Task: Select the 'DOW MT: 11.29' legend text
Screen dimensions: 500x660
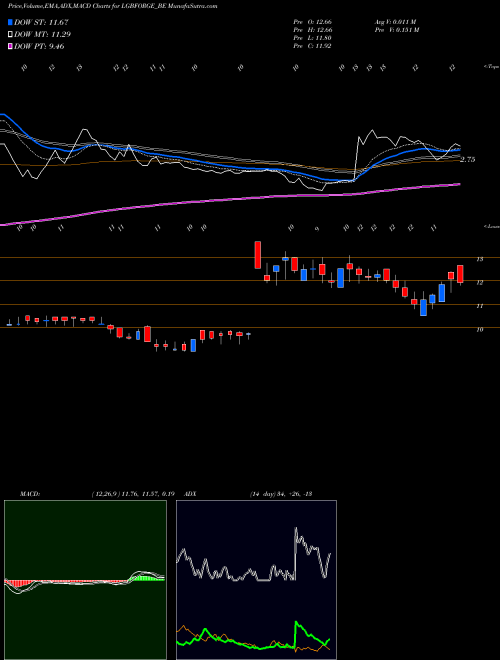Action: [x=43, y=35]
